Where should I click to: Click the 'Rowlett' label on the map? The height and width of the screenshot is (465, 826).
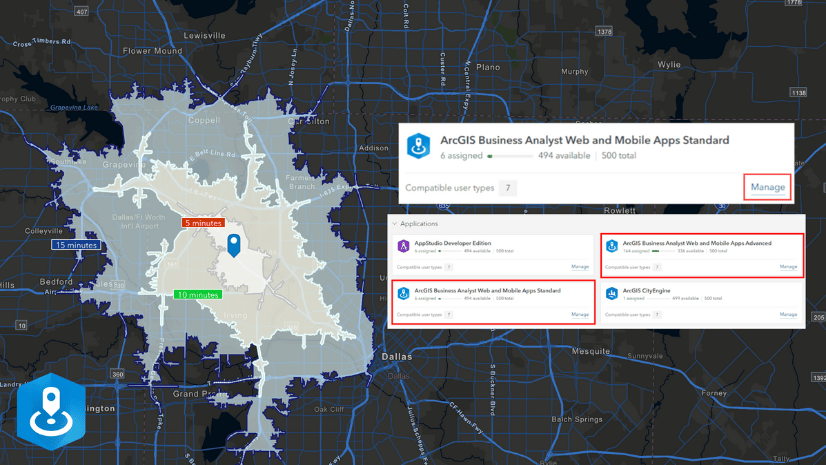coord(620,211)
